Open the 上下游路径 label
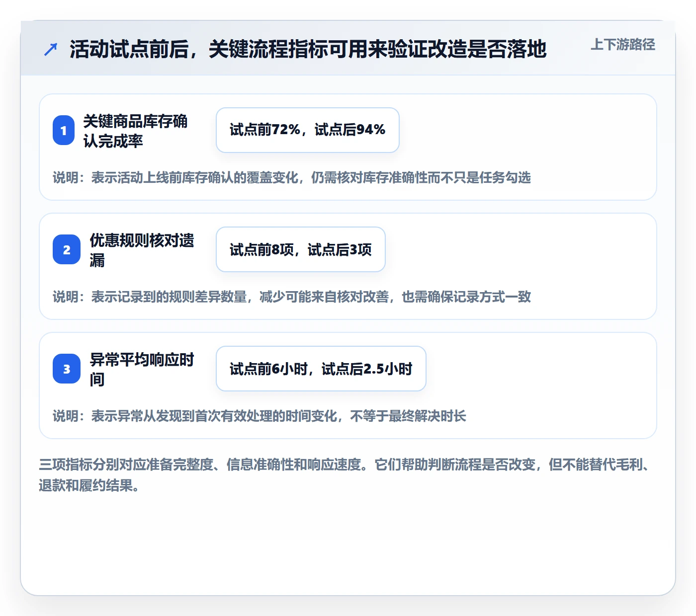The image size is (696, 616). click(x=622, y=44)
